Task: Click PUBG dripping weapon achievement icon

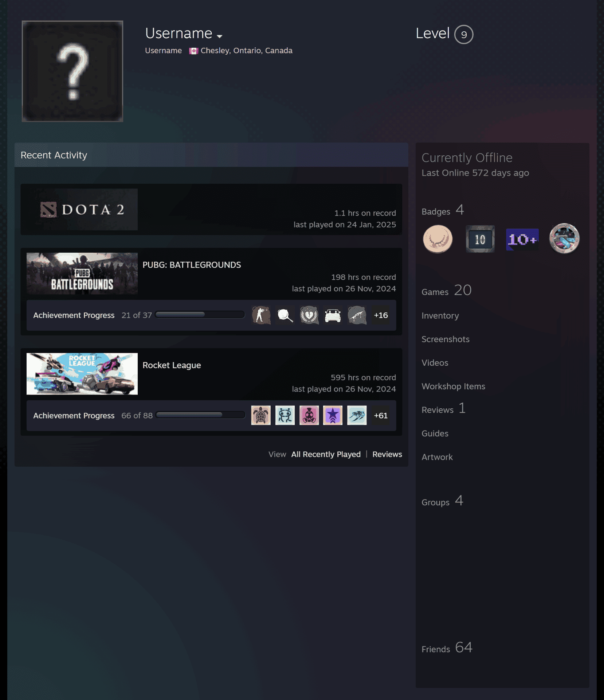Action: (357, 315)
